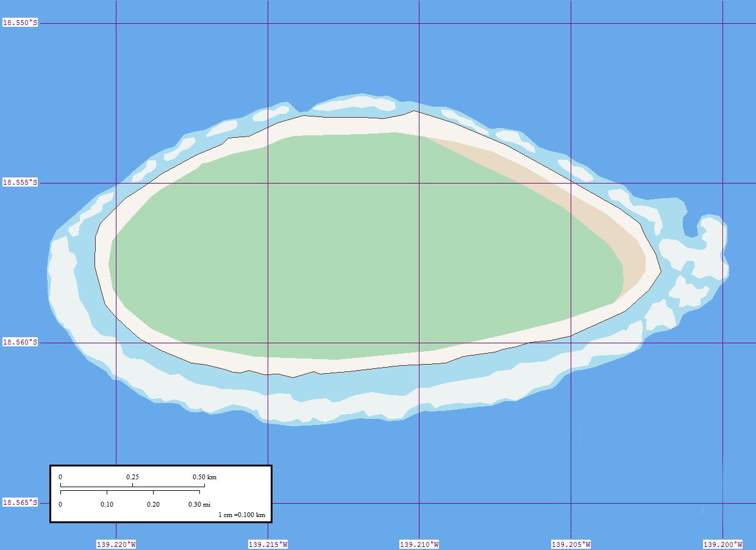
Task: Click the wide white reef on the west side
Action: [62, 280]
